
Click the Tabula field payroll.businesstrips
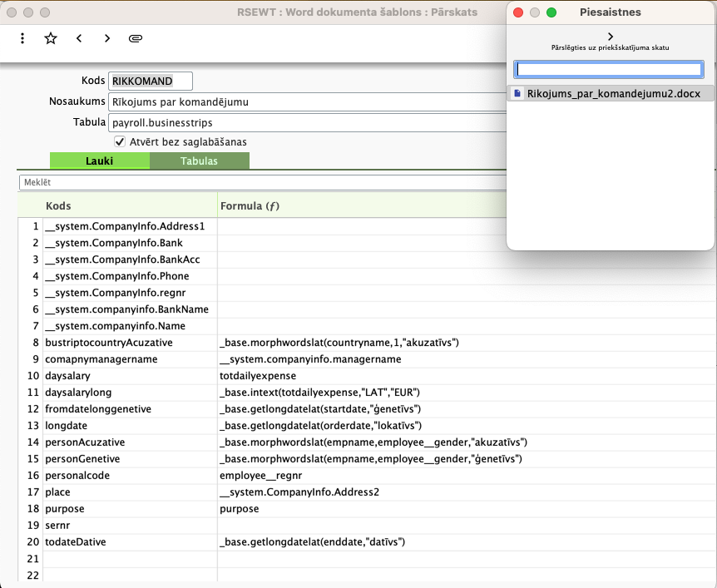click(307, 122)
